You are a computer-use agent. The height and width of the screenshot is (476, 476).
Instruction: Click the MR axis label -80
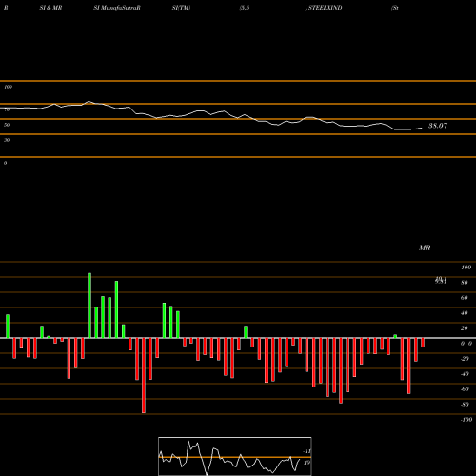pyautogui.click(x=465, y=405)
